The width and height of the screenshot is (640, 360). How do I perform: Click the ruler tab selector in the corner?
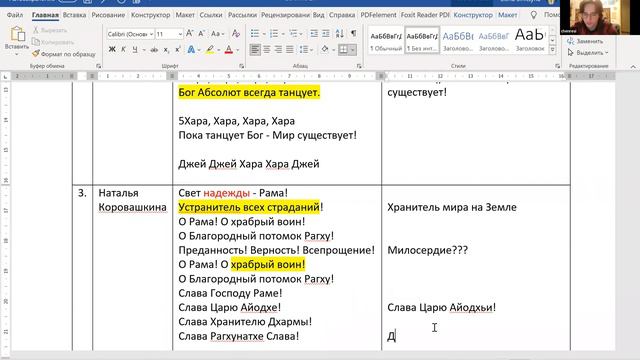tap(5, 76)
